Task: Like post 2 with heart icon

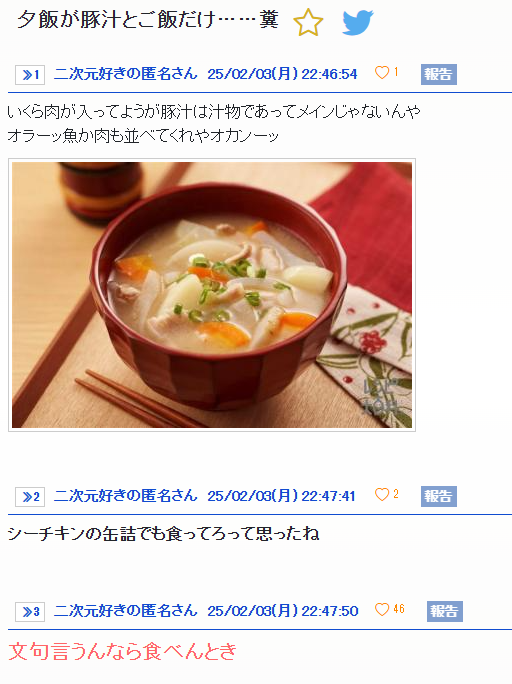Action: click(x=382, y=494)
